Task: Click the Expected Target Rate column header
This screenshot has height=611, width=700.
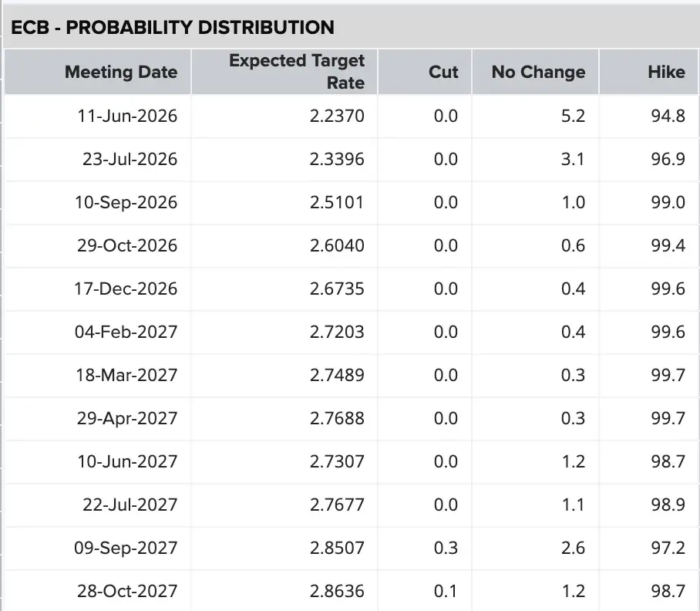Action: [x=284, y=72]
